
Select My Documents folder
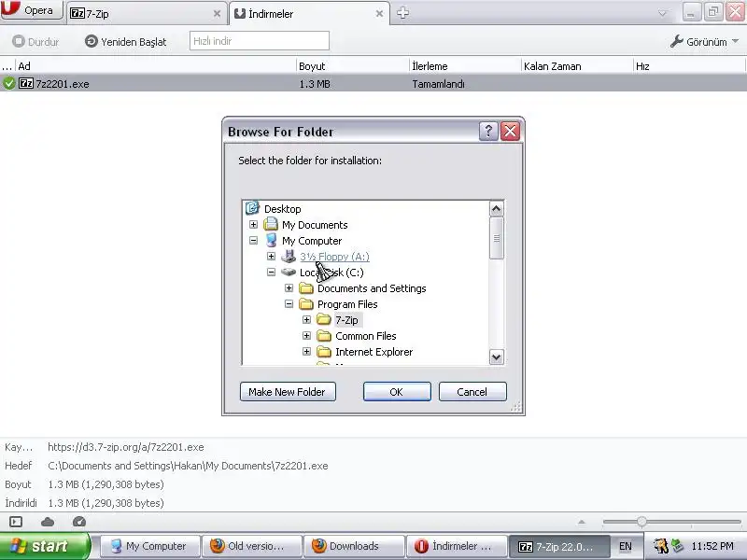click(x=315, y=225)
